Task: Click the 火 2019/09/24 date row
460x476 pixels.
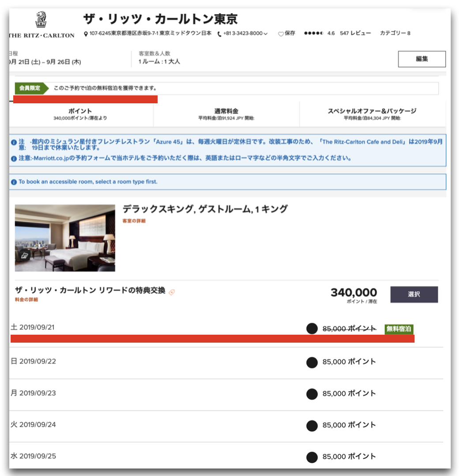Action: pos(226,425)
